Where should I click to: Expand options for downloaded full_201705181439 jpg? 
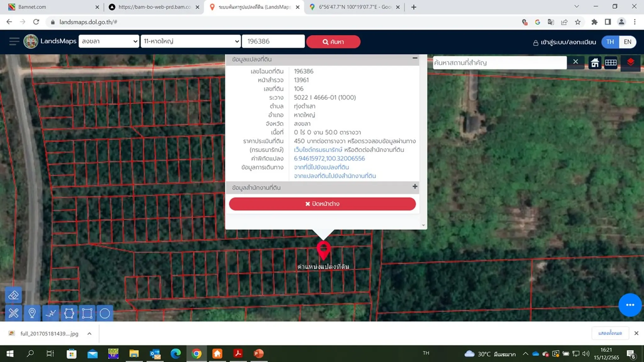[89, 334]
